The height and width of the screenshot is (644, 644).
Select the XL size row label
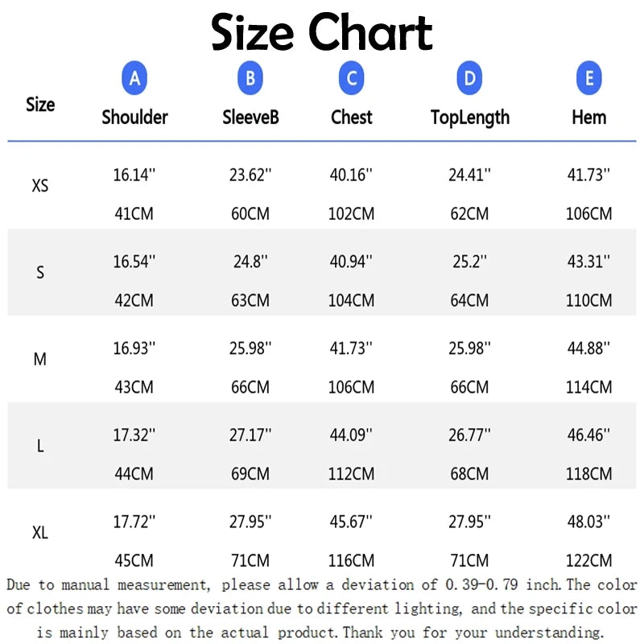[x=39, y=533]
